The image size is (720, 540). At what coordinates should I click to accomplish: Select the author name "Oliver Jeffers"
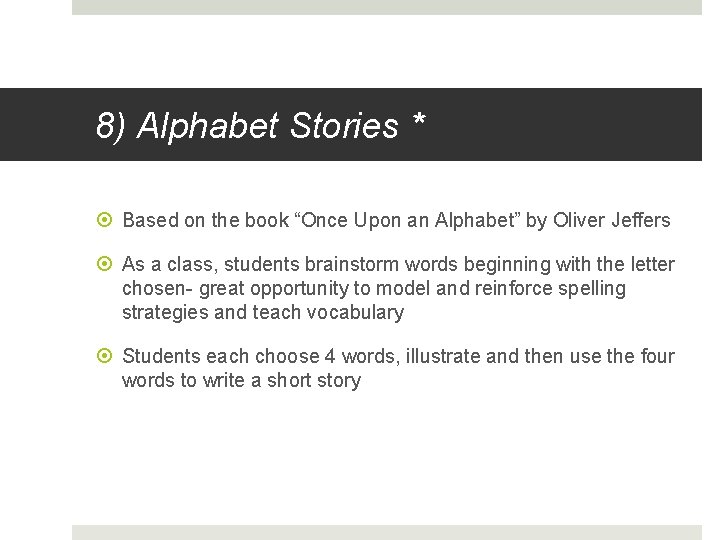point(611,220)
